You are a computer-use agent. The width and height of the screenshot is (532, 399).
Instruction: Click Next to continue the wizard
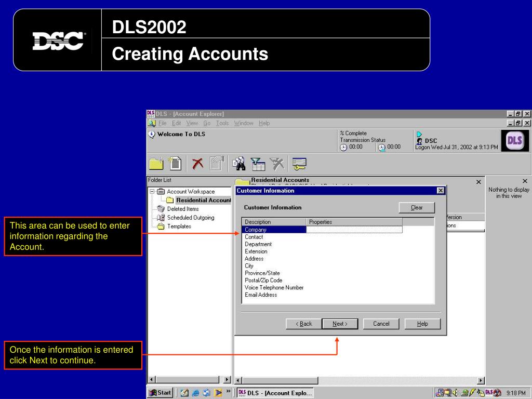340,324
